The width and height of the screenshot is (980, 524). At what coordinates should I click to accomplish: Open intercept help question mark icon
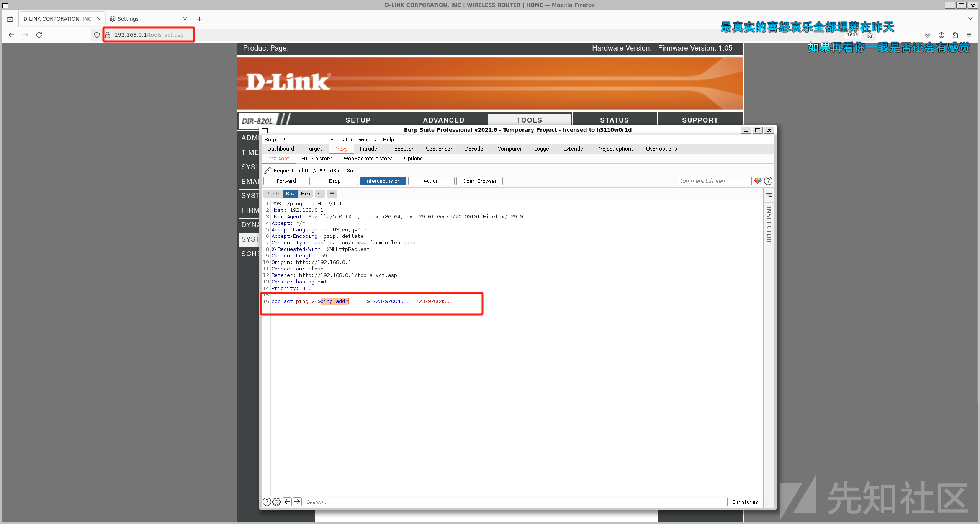point(768,181)
